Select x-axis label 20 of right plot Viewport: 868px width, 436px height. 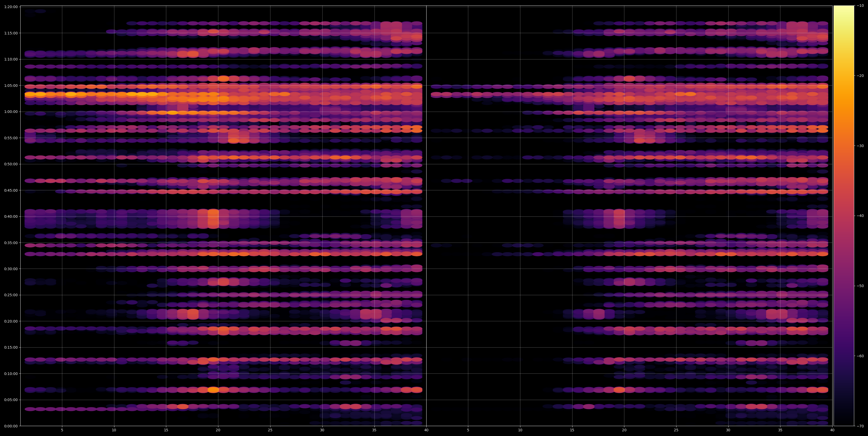point(624,430)
